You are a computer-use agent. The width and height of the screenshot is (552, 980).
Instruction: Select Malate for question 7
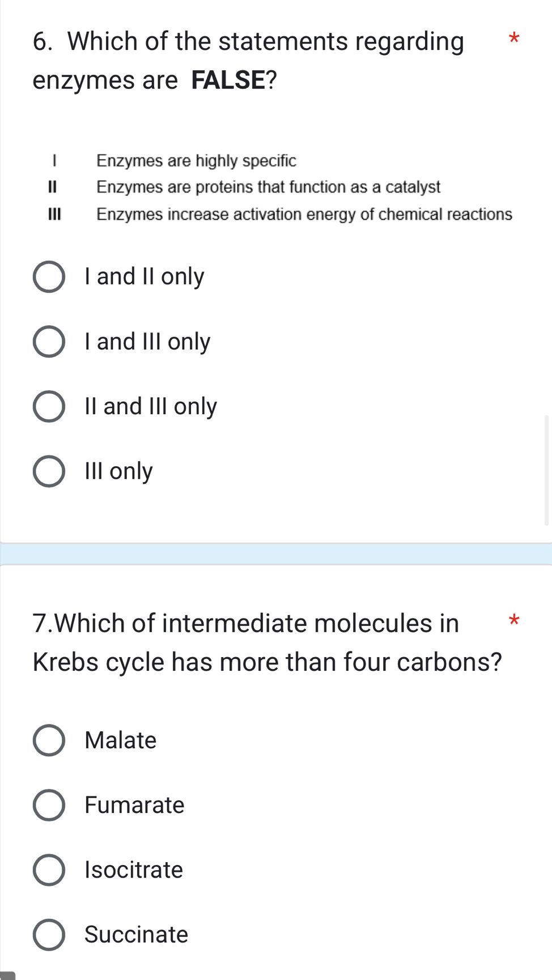(x=50, y=741)
